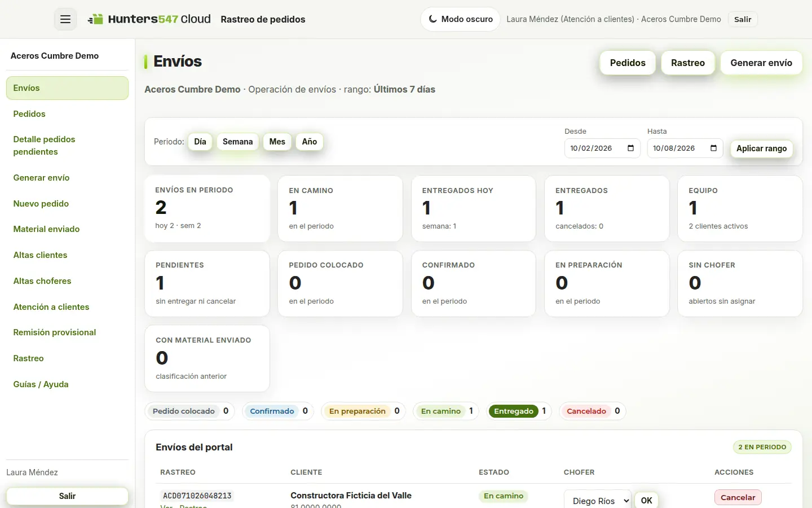The height and width of the screenshot is (508, 812).
Task: Filter by the En camino status chip
Action: (x=441, y=411)
